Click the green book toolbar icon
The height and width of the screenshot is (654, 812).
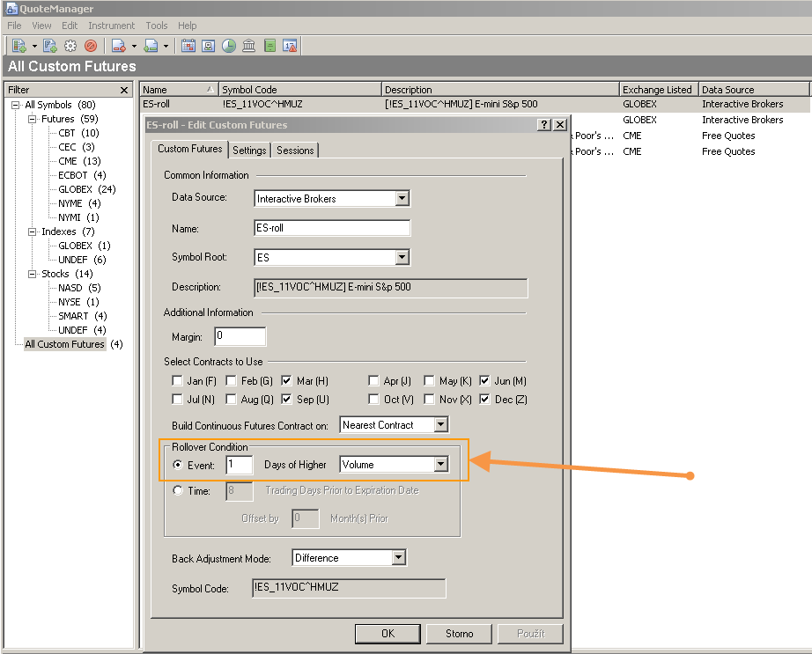point(269,46)
